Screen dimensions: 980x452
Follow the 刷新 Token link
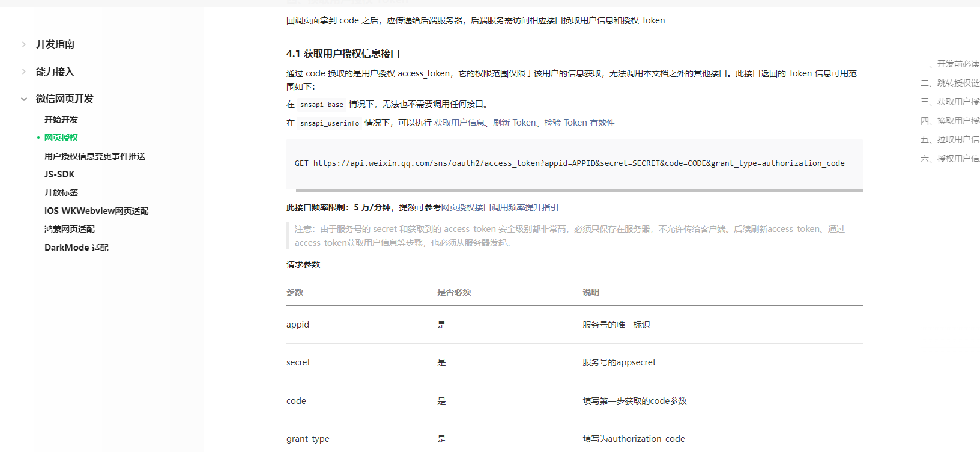515,123
